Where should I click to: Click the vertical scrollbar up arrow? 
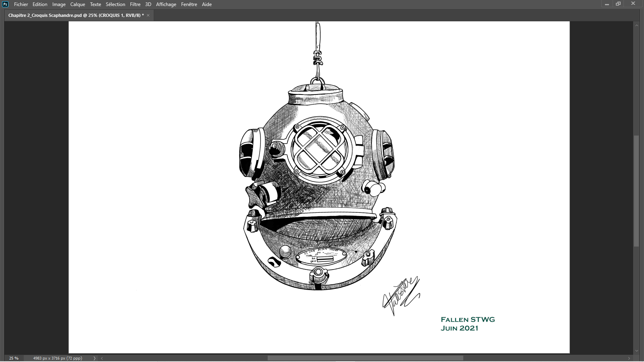click(x=637, y=25)
